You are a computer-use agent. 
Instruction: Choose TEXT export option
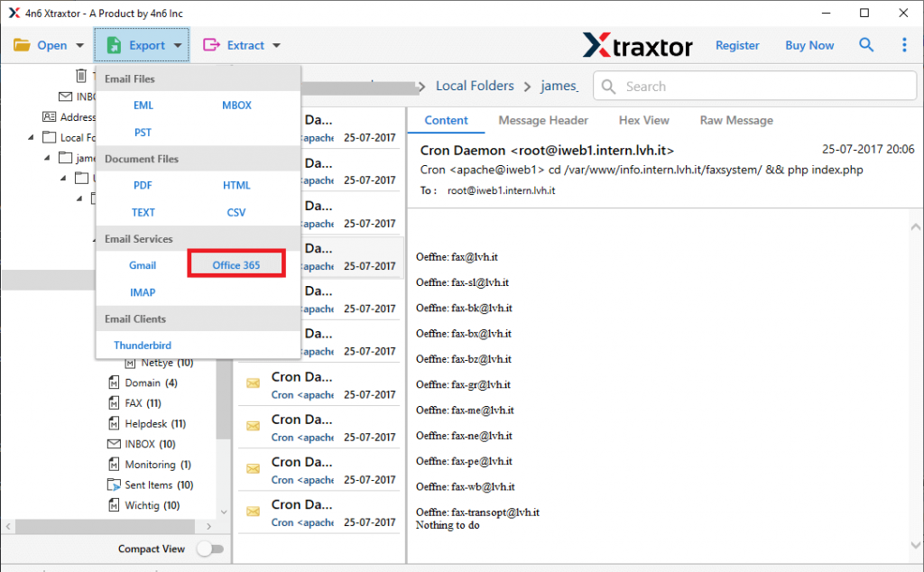143,212
